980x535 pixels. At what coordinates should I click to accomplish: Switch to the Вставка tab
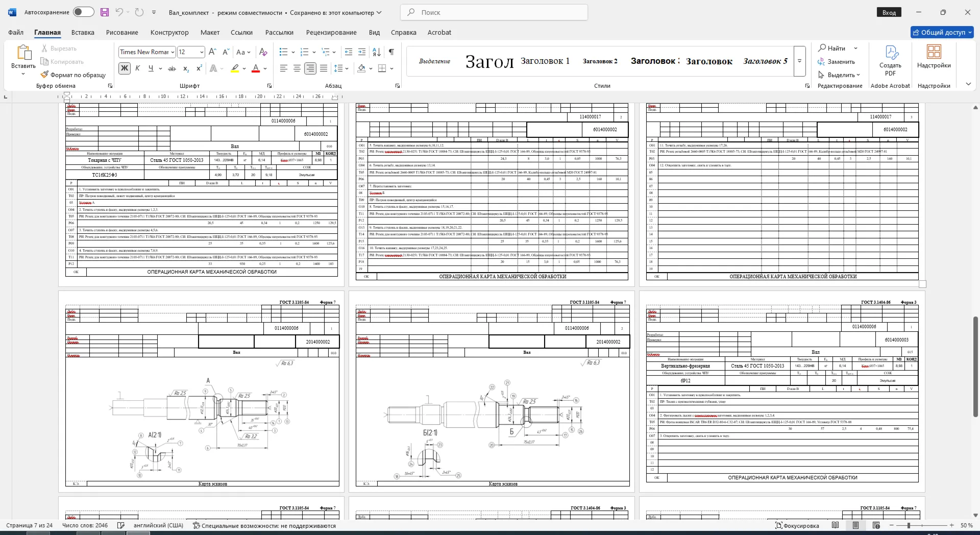83,32
